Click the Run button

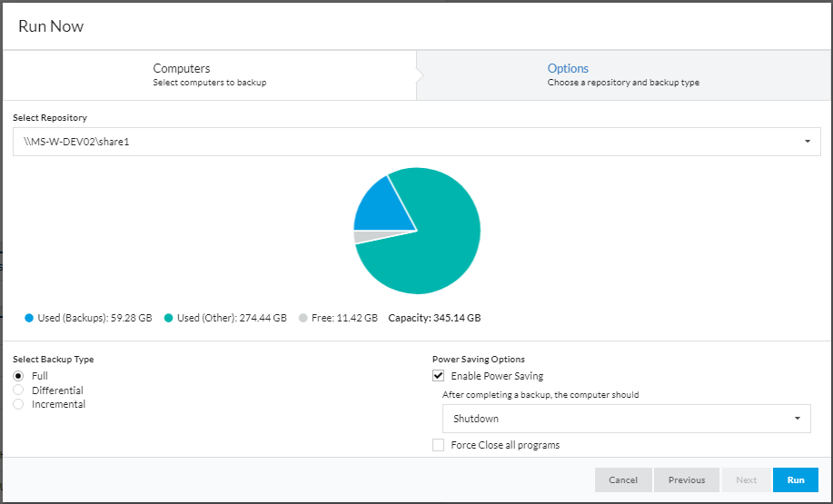[795, 480]
